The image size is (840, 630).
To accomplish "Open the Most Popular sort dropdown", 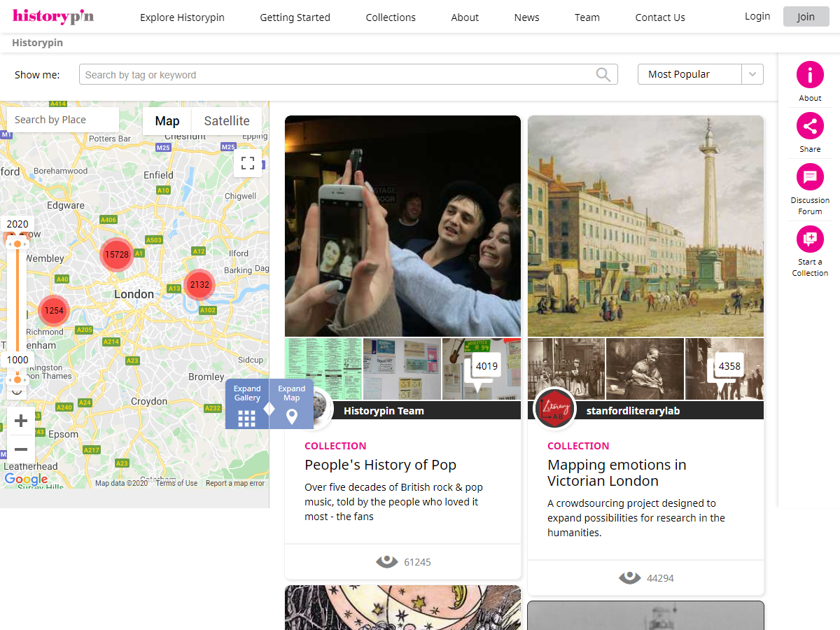I will pos(700,74).
